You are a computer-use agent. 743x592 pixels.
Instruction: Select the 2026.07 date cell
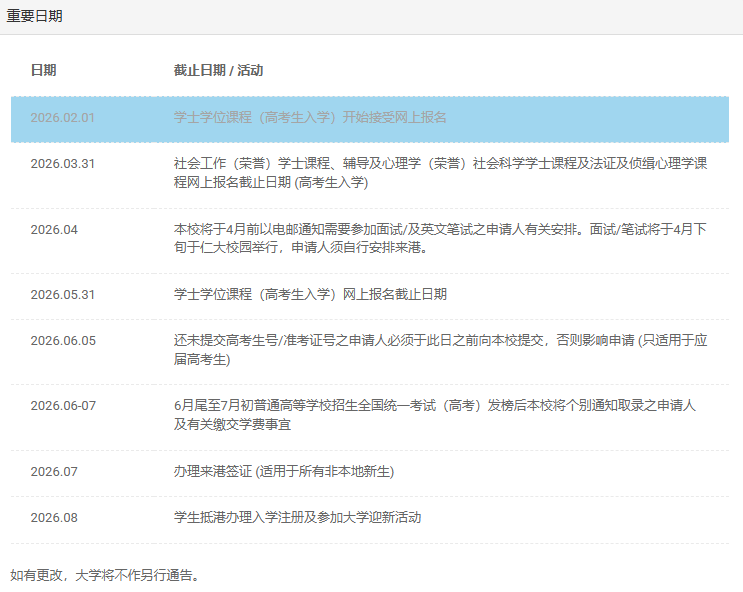[54, 472]
